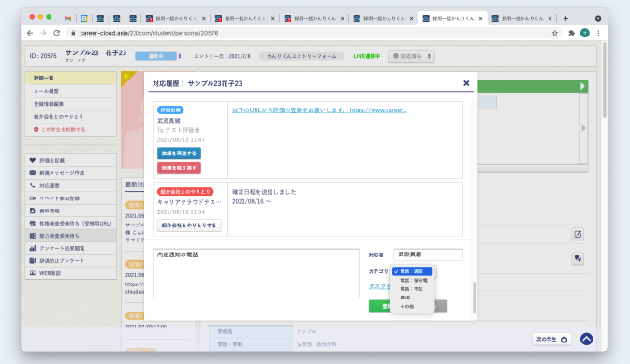Click the 辞退防止アンケート icon

tap(33, 261)
